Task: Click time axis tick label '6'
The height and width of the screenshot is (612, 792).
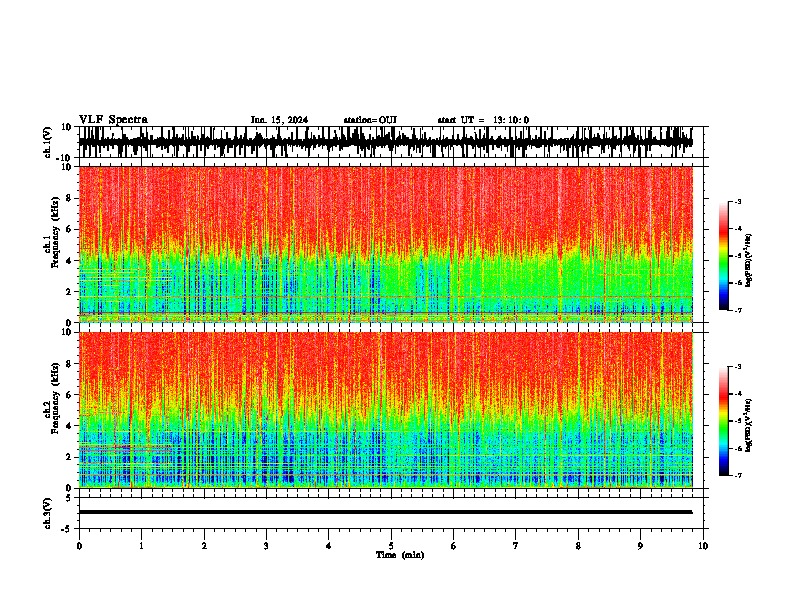Action: [454, 546]
